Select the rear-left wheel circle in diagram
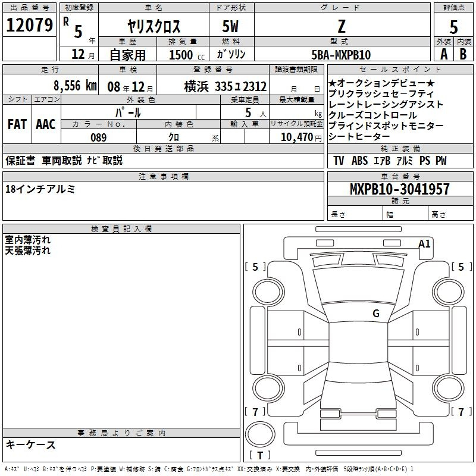This screenshot has height=476, width=476. point(265,384)
